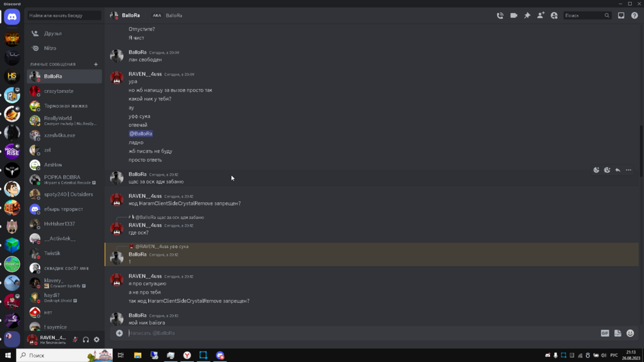Open user settings gear

[x=97, y=340]
